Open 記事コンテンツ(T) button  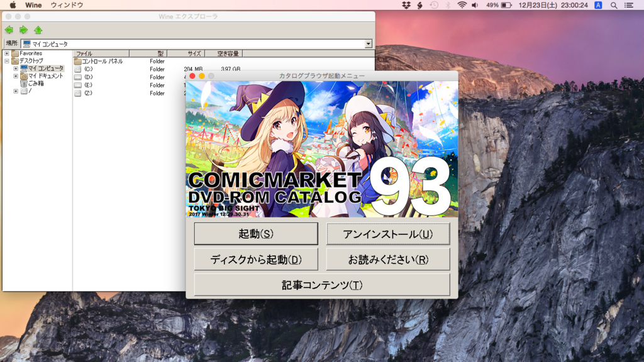point(322,285)
